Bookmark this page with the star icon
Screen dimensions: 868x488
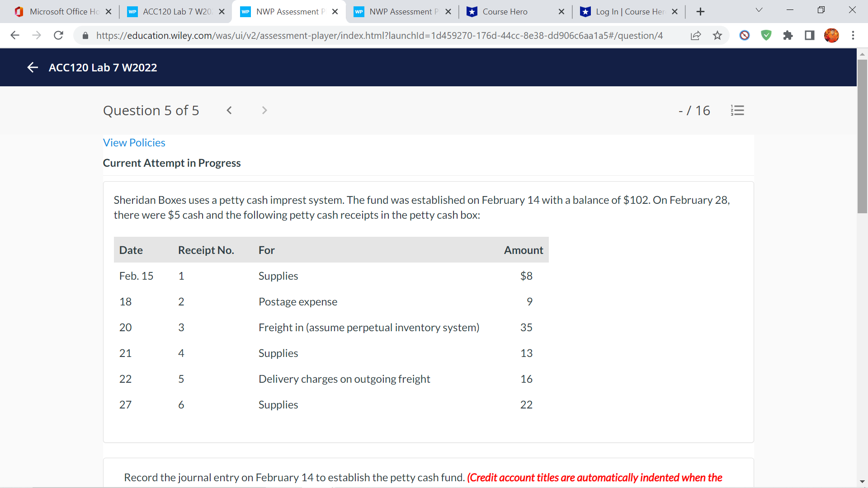(x=717, y=35)
